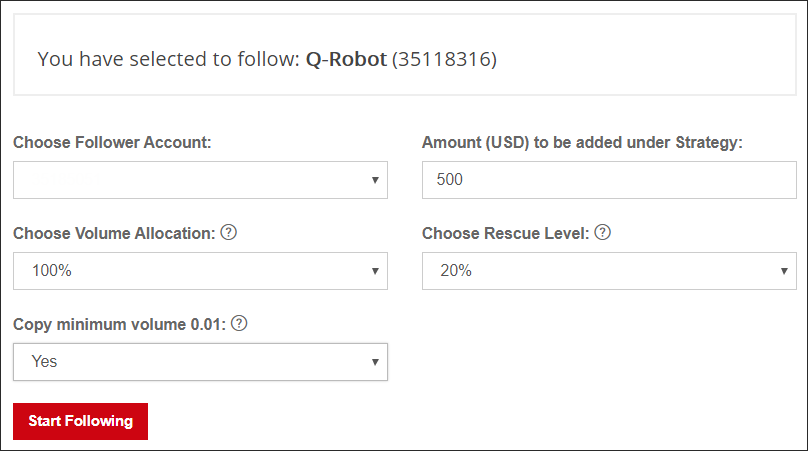Click the Amount (USD) input field
808x451 pixels.
pyautogui.click(x=609, y=180)
